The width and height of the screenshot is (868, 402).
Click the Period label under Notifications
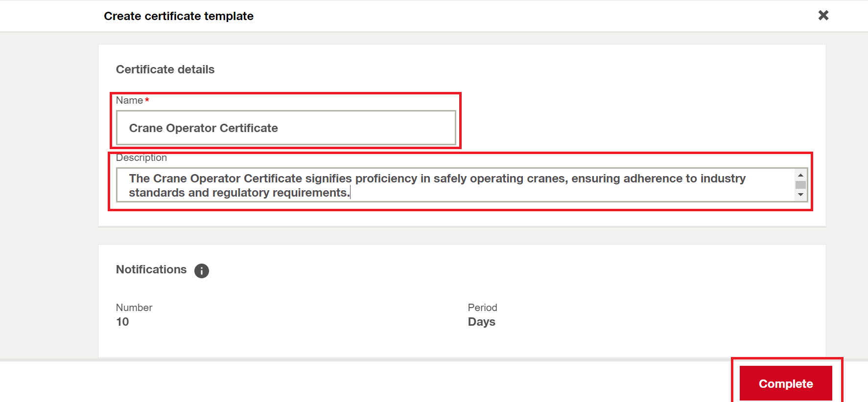click(x=483, y=308)
